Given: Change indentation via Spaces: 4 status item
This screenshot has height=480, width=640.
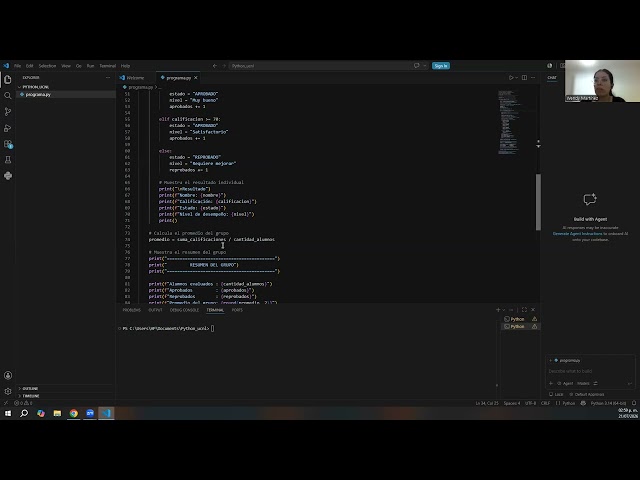Looking at the screenshot, I should 512,403.
